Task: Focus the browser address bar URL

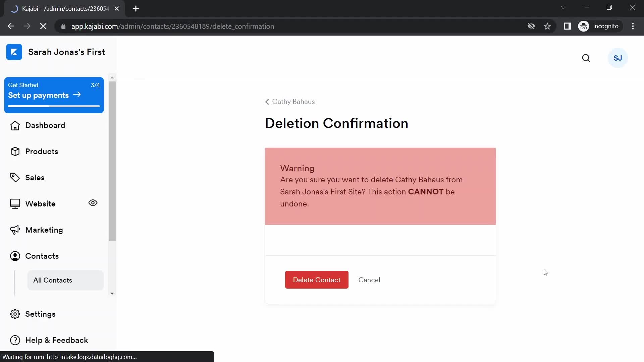Action: coord(172,26)
